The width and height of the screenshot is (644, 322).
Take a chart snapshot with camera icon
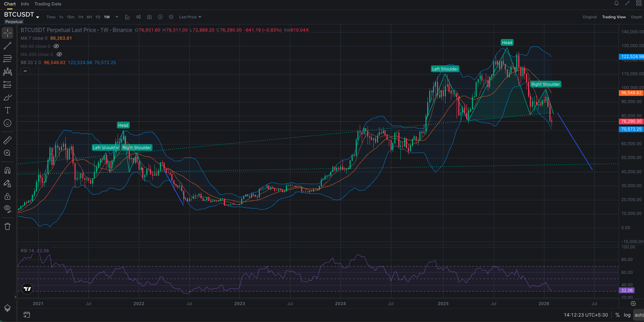coord(149,17)
